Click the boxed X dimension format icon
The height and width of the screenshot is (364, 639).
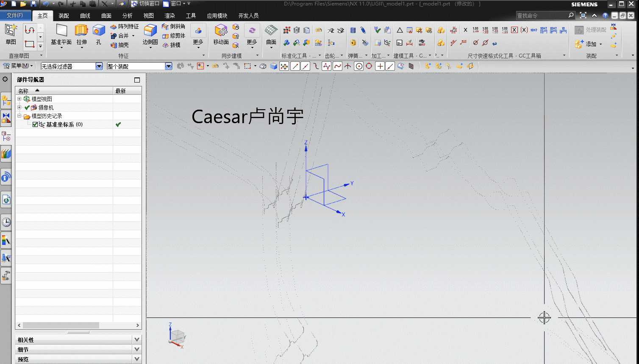click(x=514, y=30)
